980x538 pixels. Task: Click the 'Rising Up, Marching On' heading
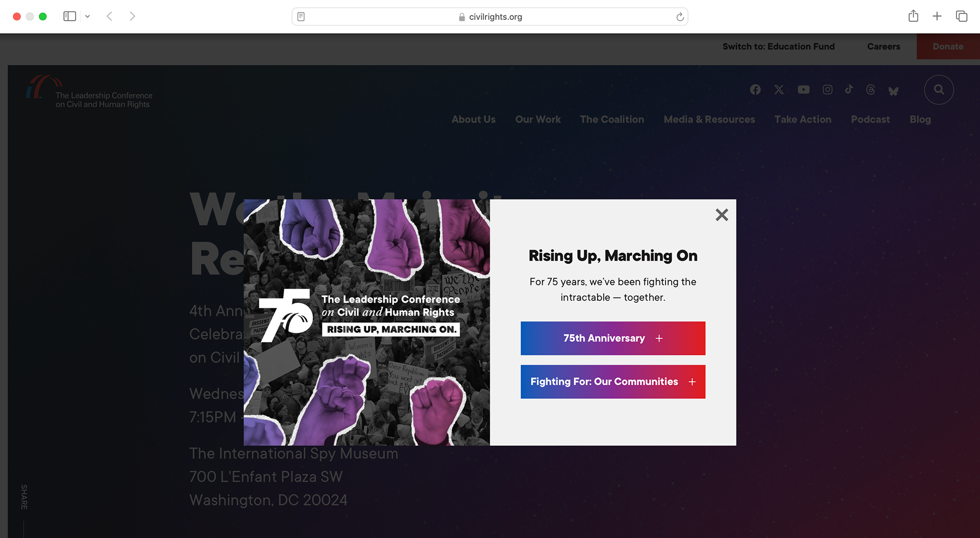(x=613, y=256)
